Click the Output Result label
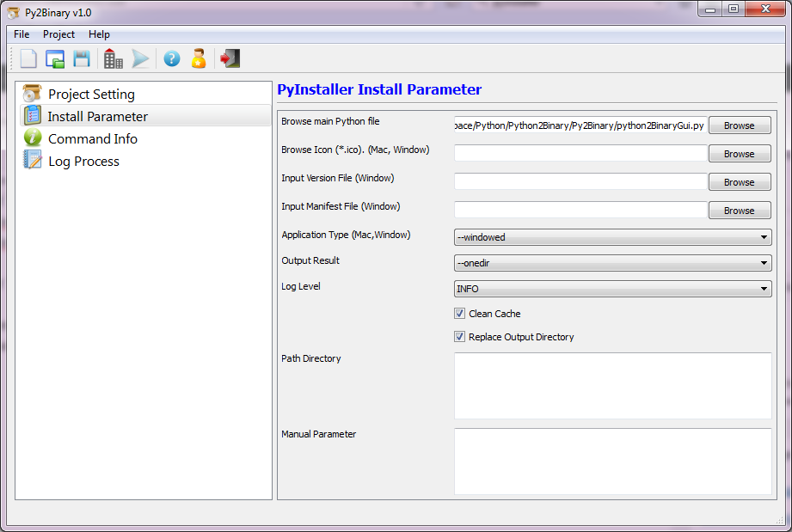 tap(310, 260)
